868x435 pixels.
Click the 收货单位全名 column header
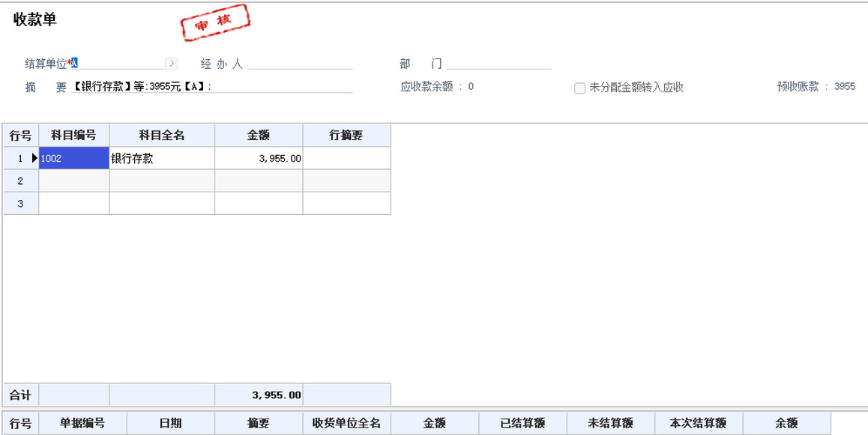(346, 423)
